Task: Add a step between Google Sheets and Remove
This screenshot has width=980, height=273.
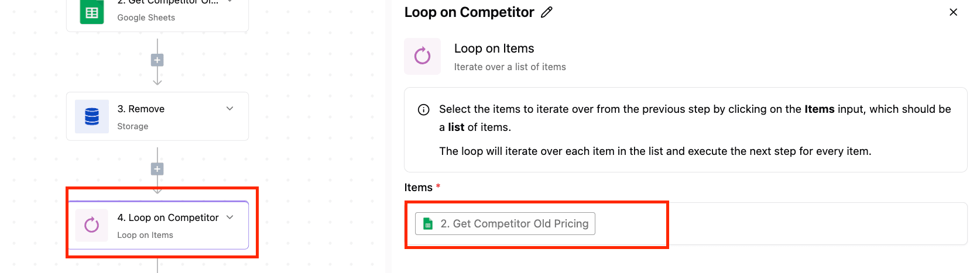Action: (157, 60)
